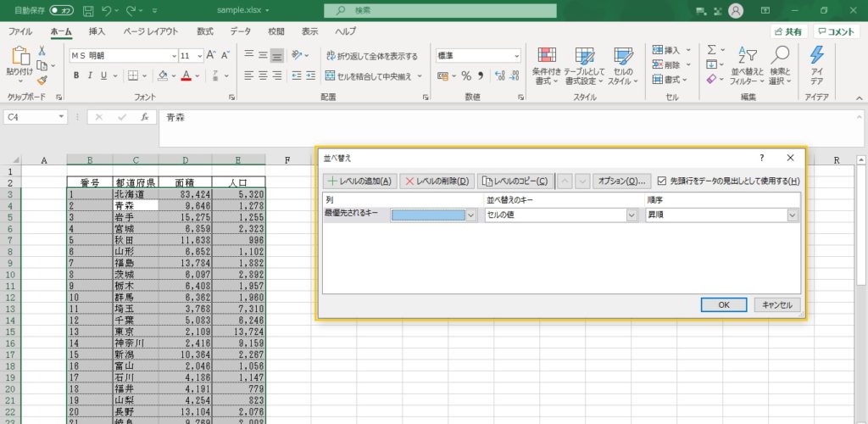The image size is (868, 424).
Task: Click the レベルの追加 button
Action: pyautogui.click(x=360, y=181)
